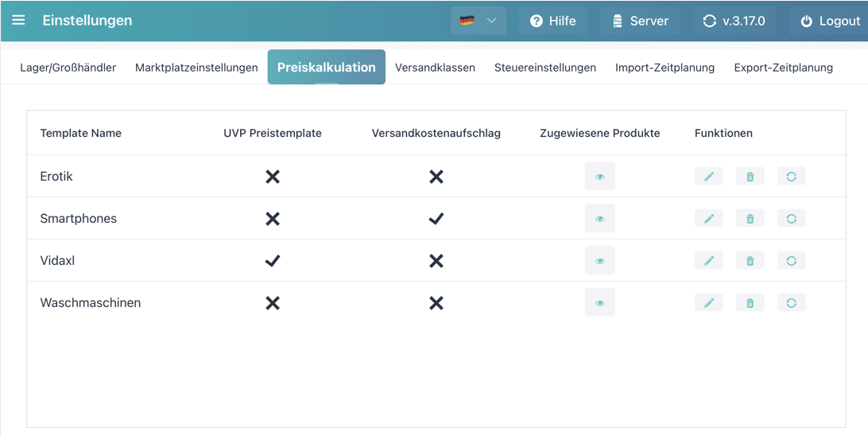Go to the Lager/Großhändler tab
Viewport: 868px width, 436px height.
coord(68,68)
